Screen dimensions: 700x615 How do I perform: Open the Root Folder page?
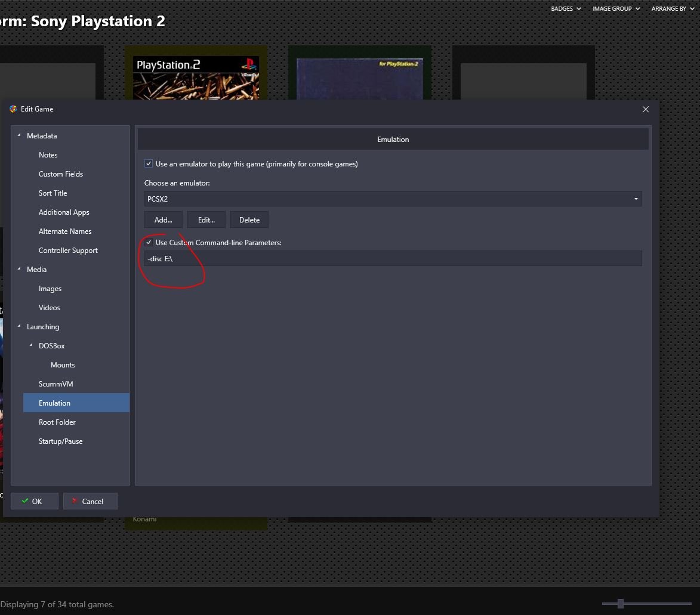click(x=57, y=422)
